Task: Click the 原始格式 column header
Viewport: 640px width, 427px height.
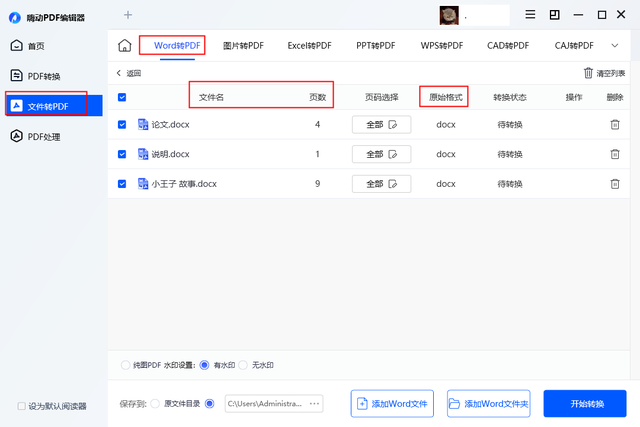Action: point(446,97)
